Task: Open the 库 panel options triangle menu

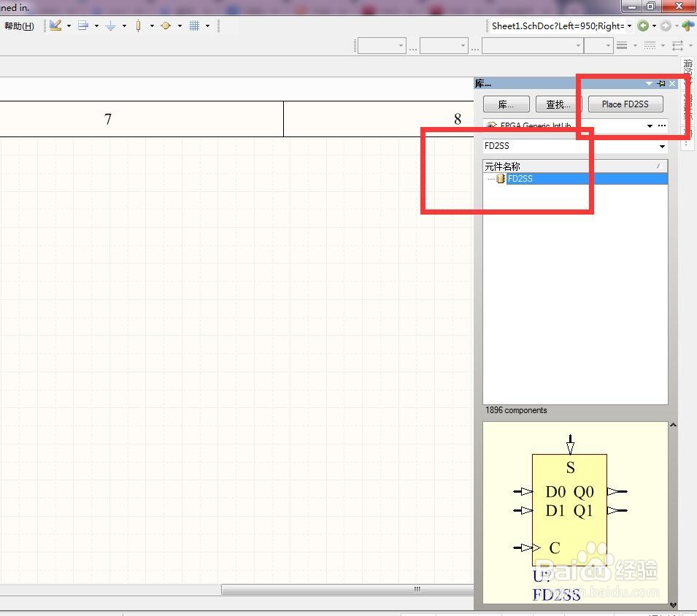Action: point(649,83)
